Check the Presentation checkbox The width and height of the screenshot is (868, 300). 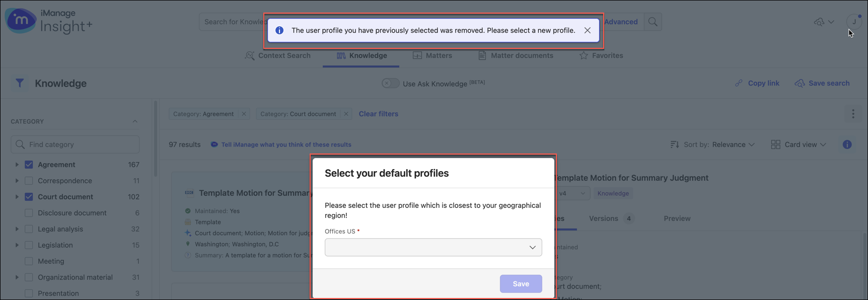(29, 293)
